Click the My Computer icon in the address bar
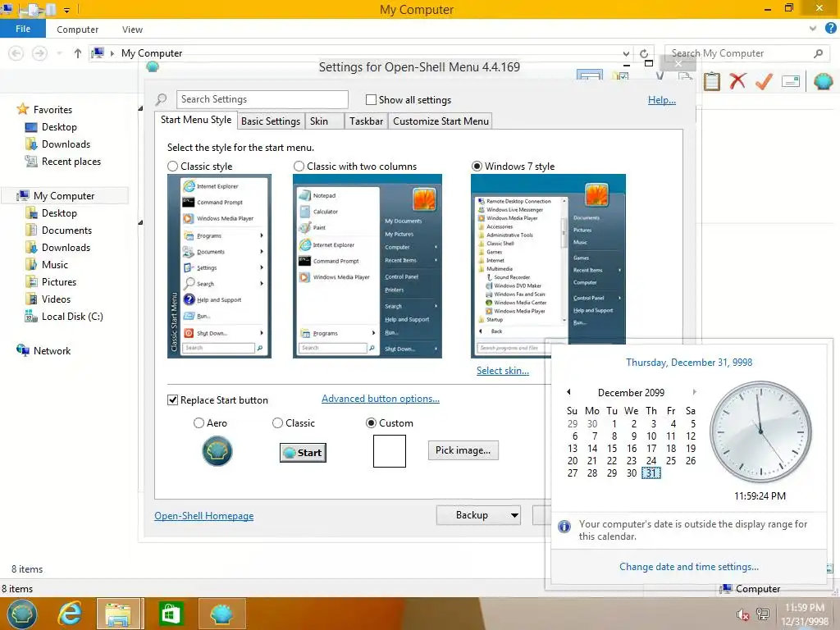The height and width of the screenshot is (630, 840). (98, 53)
